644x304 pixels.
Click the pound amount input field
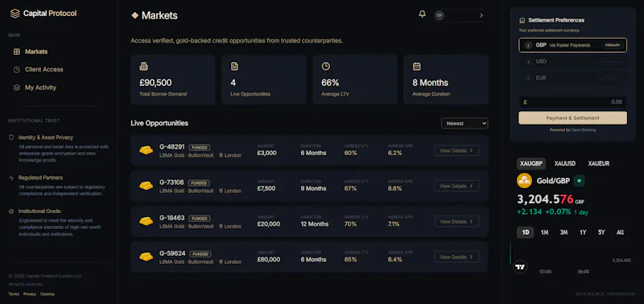572,102
